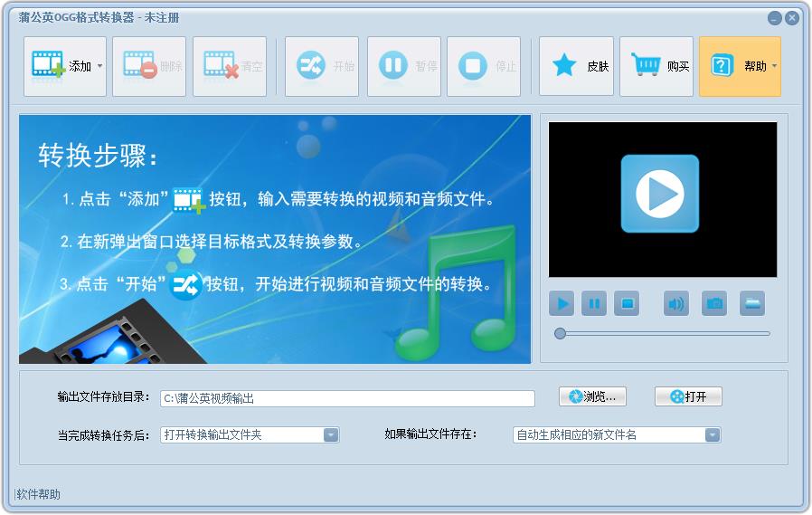Minimize the converter window
This screenshot has height=515, width=812.
(x=775, y=18)
